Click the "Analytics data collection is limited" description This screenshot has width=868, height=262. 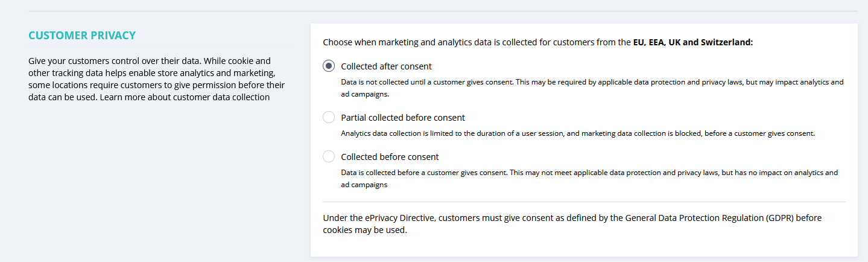pyautogui.click(x=577, y=133)
